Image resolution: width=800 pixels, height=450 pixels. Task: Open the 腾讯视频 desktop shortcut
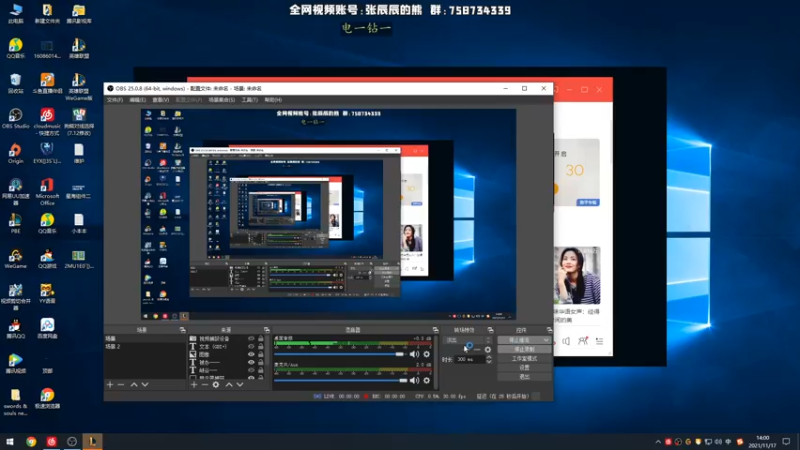(x=15, y=364)
